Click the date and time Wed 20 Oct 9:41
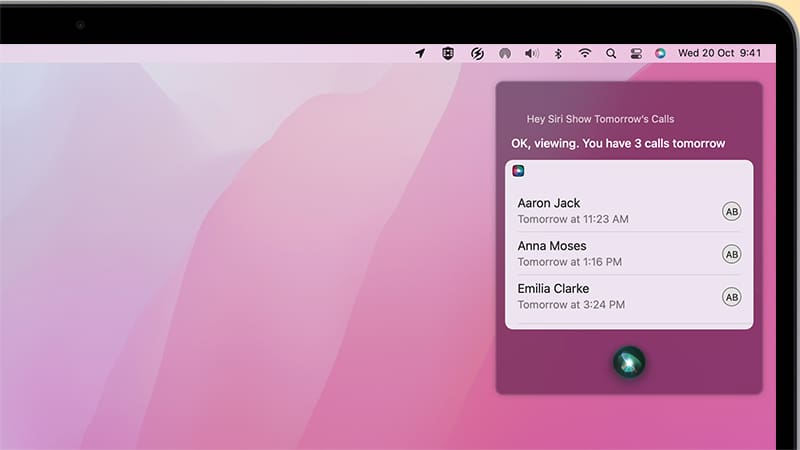Image resolution: width=800 pixels, height=450 pixels. pos(719,53)
